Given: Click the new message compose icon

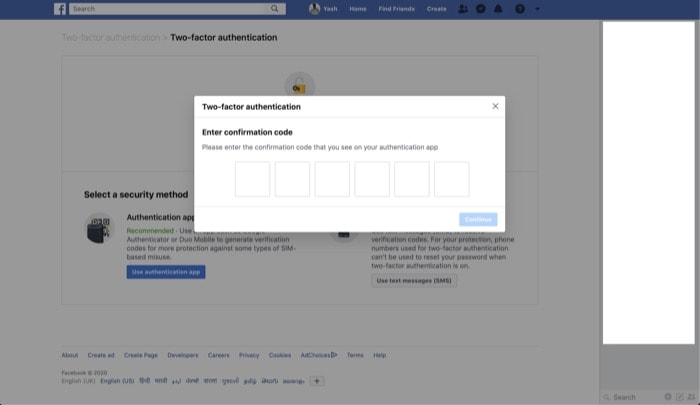Looking at the screenshot, I should point(679,397).
